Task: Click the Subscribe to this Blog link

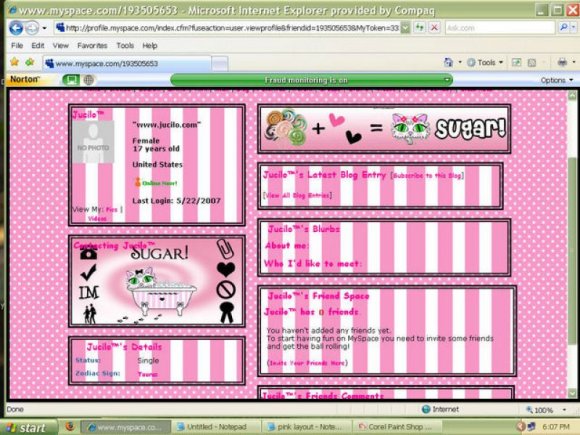Action: tap(427, 175)
